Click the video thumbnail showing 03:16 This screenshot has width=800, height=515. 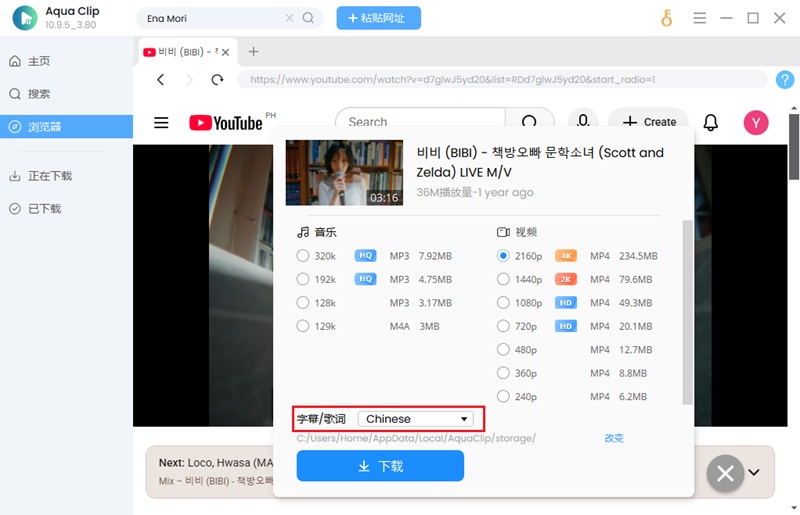coord(344,173)
